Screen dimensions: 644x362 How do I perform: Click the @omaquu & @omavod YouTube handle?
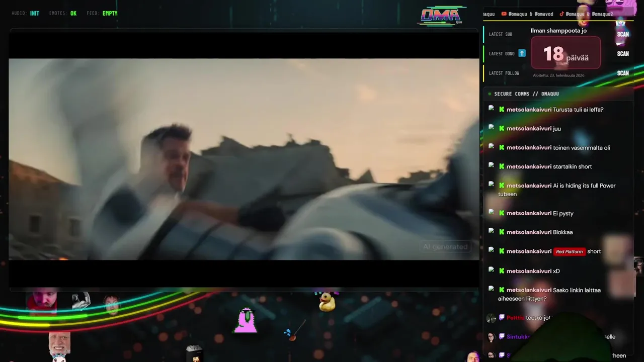click(x=531, y=14)
